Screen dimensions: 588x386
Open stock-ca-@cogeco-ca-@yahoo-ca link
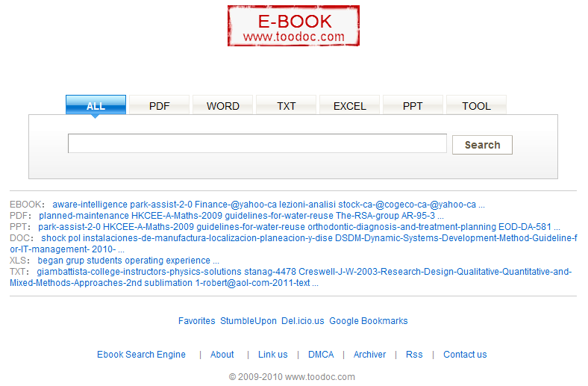(x=407, y=205)
